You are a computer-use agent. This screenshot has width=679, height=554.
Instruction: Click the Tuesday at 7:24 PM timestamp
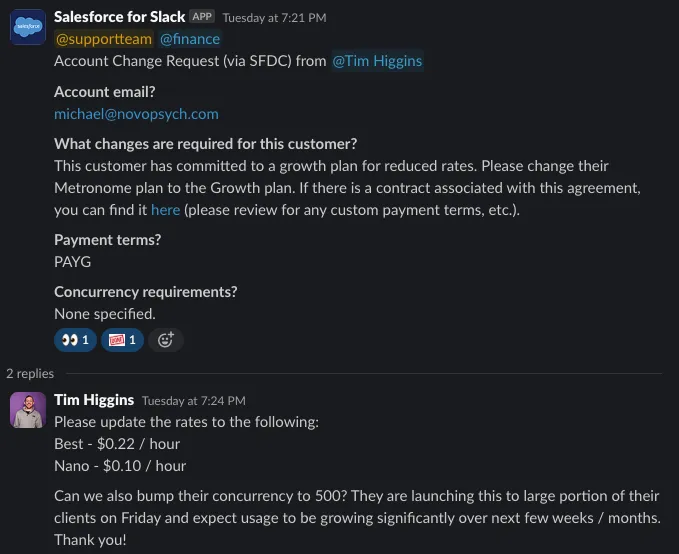coord(193,401)
